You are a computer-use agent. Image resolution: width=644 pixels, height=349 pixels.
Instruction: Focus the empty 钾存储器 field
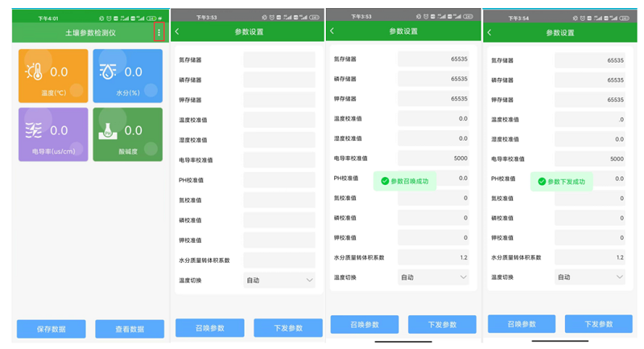tap(279, 100)
